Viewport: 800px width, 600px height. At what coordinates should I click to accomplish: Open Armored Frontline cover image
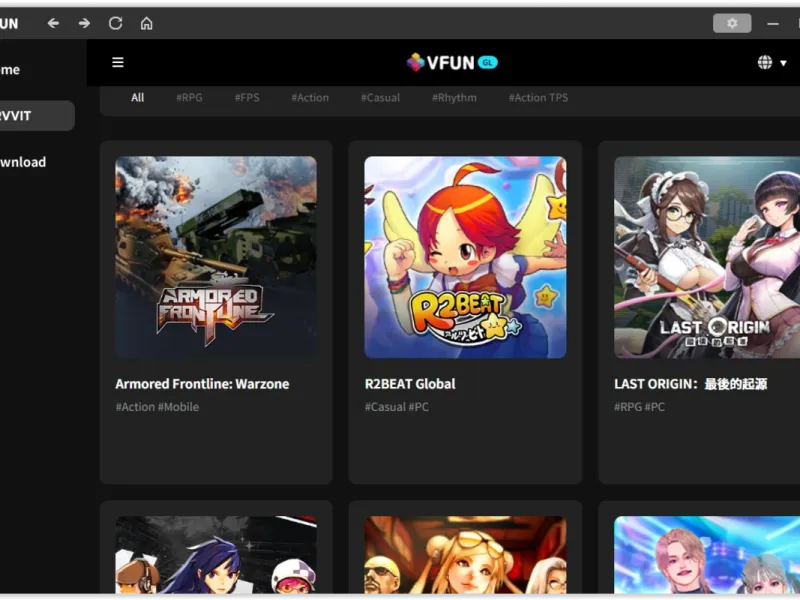216,257
